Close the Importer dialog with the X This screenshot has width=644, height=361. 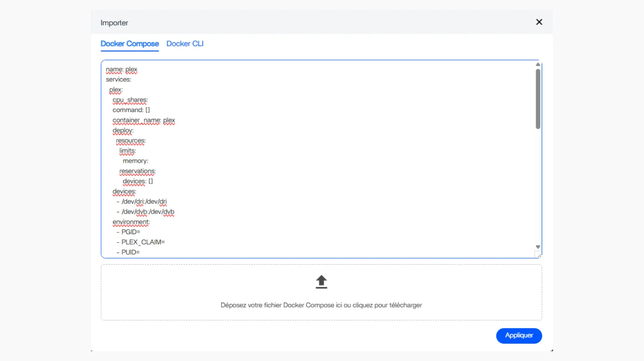[x=539, y=22]
